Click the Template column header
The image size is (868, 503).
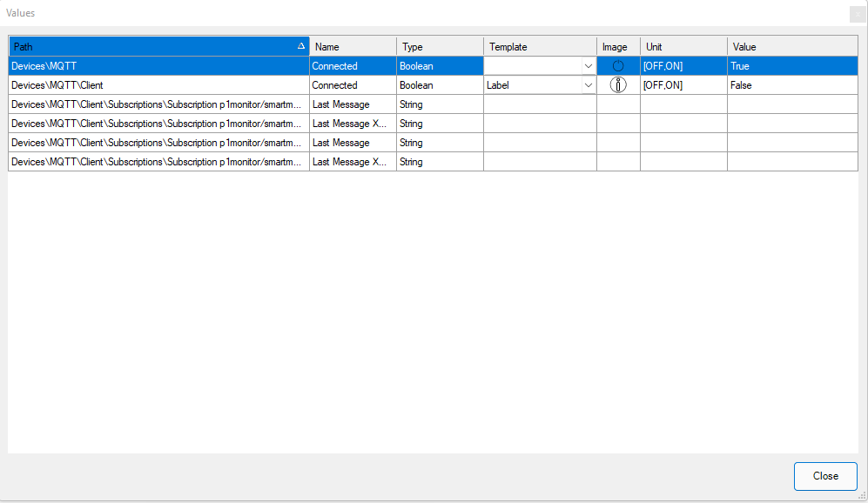[x=540, y=47]
